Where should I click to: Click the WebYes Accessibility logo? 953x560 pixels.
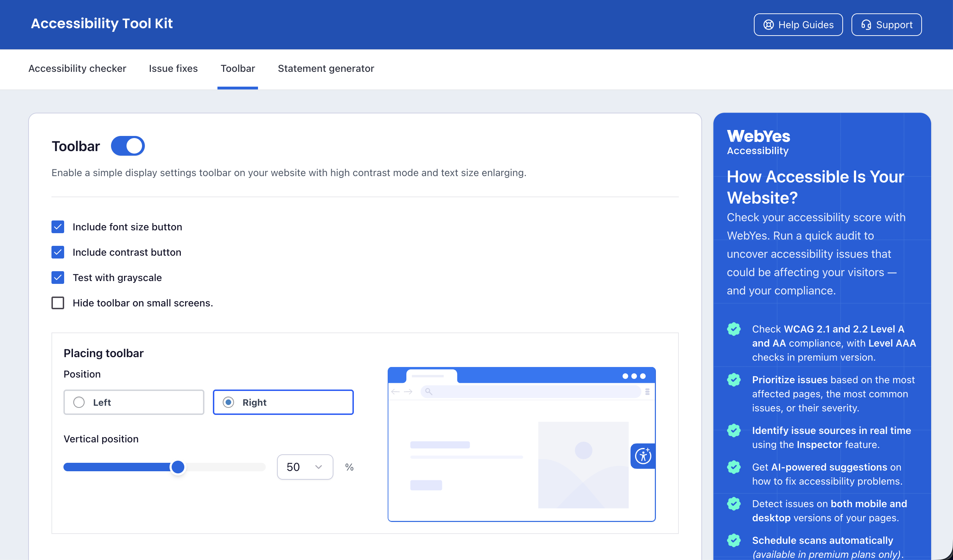click(758, 142)
